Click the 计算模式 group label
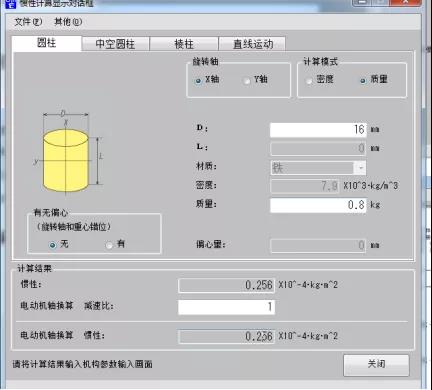The width and height of the screenshot is (432, 390). coord(320,62)
